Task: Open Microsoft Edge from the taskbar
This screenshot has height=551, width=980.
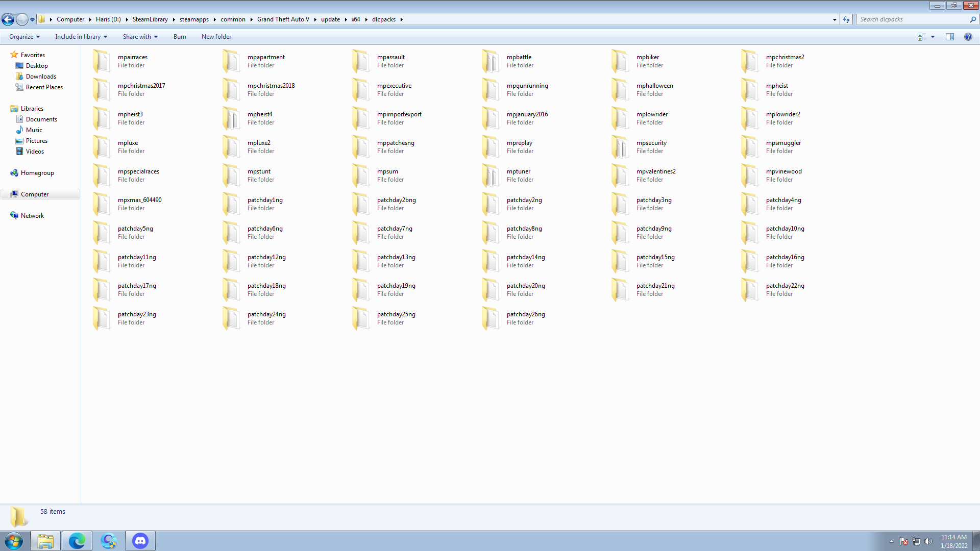Action: pyautogui.click(x=77, y=541)
